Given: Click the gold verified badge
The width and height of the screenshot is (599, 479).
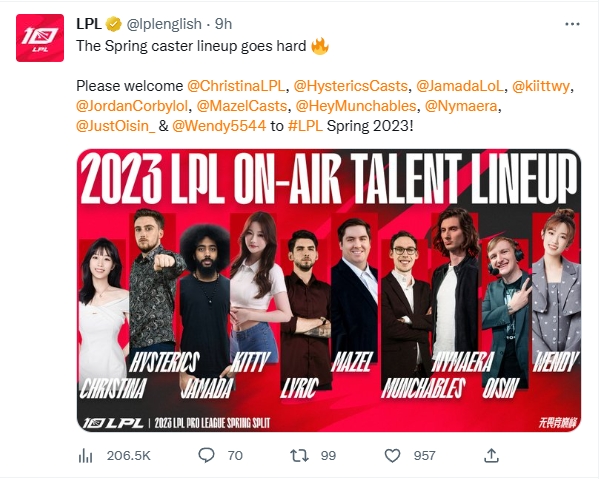Looking at the screenshot, I should coord(113,24).
